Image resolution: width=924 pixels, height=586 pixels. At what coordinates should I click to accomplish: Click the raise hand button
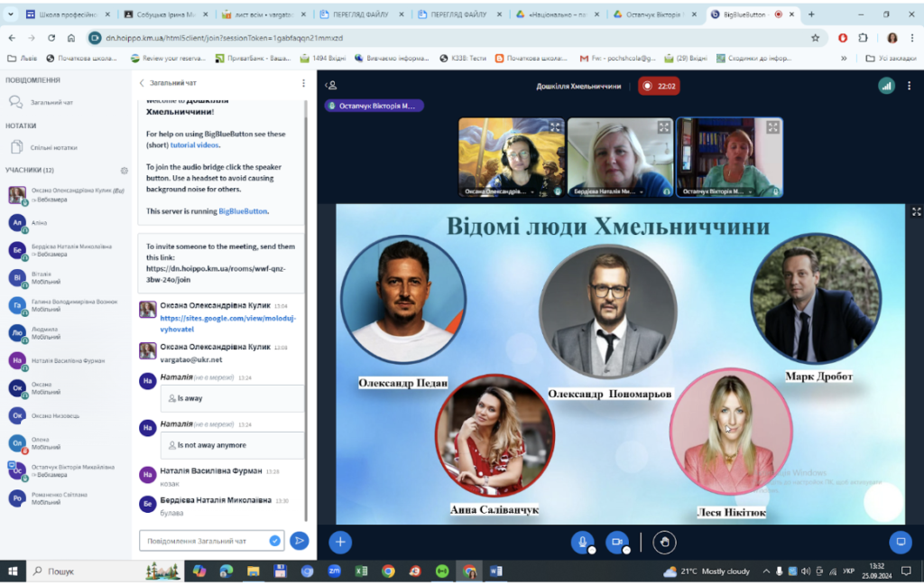tap(665, 543)
